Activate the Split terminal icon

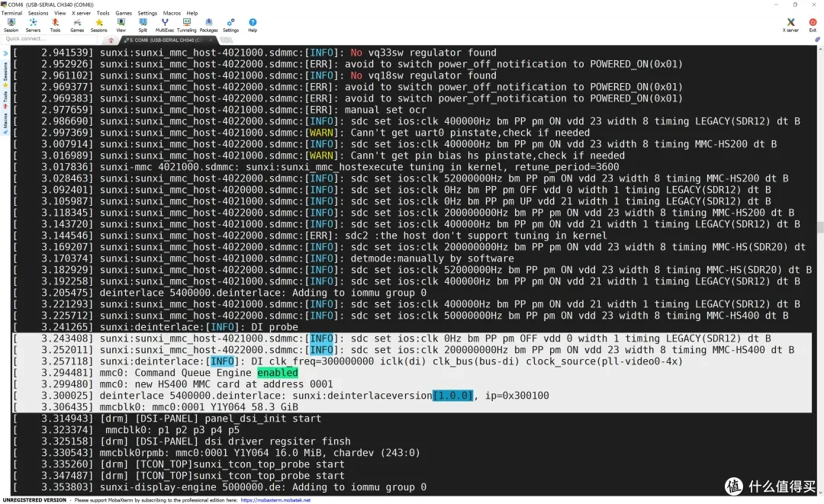pos(143,24)
